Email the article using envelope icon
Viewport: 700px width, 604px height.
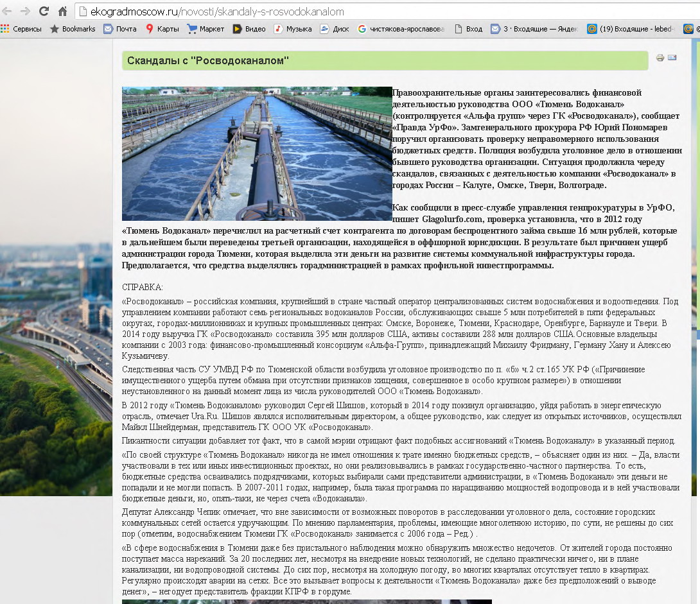tap(672, 58)
